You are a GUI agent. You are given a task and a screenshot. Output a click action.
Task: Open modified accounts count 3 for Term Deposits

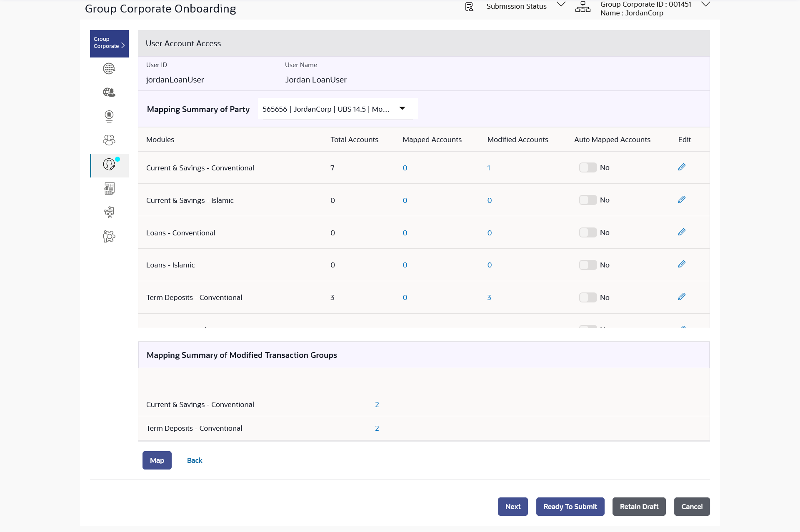click(x=489, y=297)
